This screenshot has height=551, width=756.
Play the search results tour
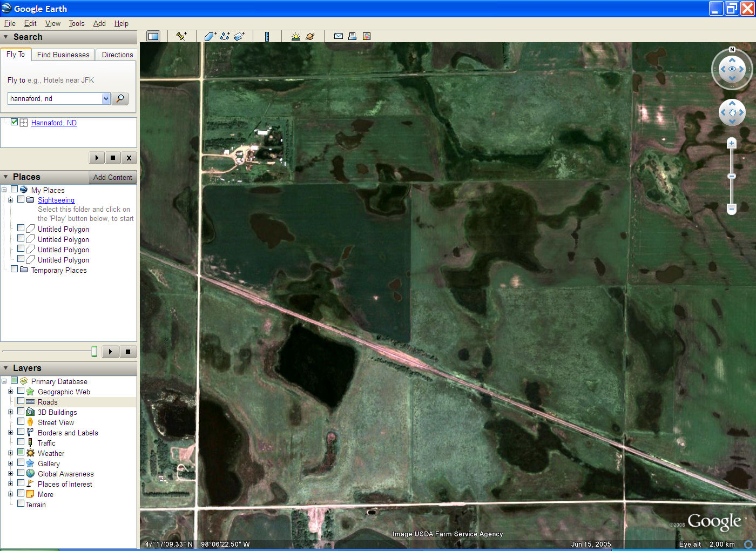tap(97, 158)
